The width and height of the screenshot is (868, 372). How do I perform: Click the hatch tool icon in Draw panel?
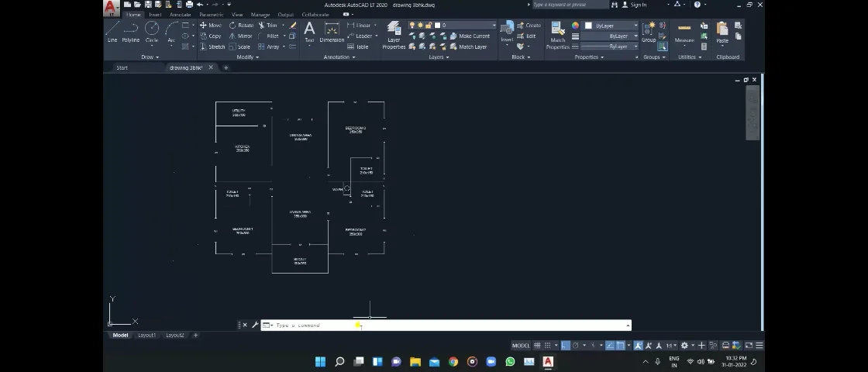185,46
